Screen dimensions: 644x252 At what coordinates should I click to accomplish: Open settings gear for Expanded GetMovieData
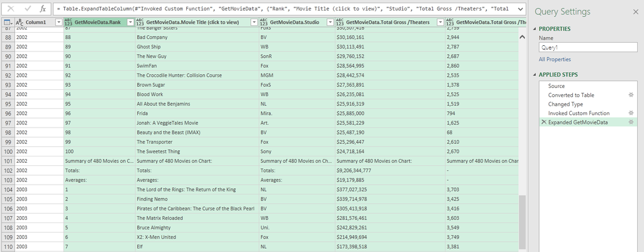[x=631, y=123]
